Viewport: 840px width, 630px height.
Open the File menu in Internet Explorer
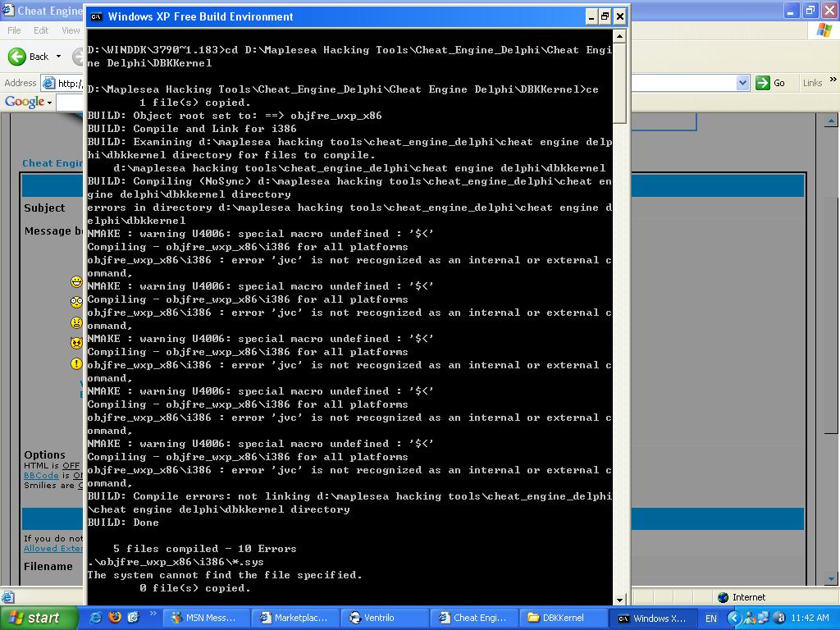point(14,30)
